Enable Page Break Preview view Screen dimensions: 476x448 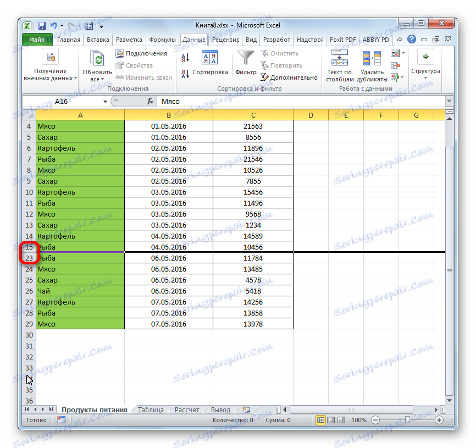340,420
